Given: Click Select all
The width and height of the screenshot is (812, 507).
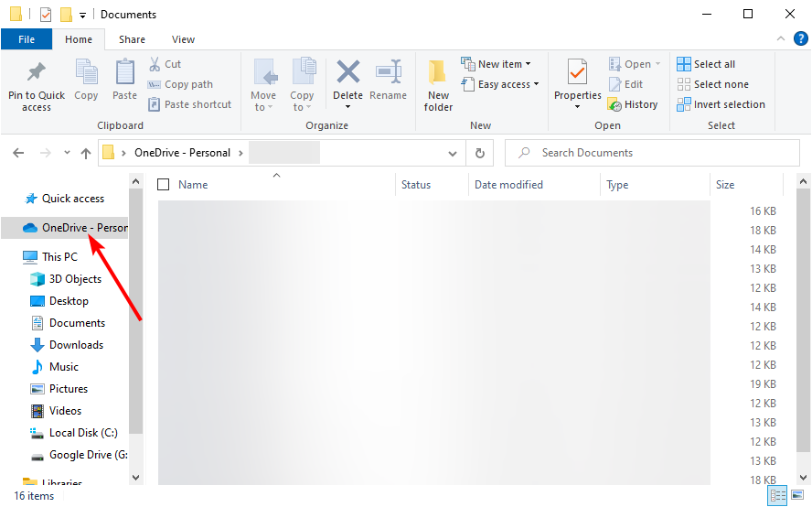Looking at the screenshot, I should pyautogui.click(x=706, y=64).
